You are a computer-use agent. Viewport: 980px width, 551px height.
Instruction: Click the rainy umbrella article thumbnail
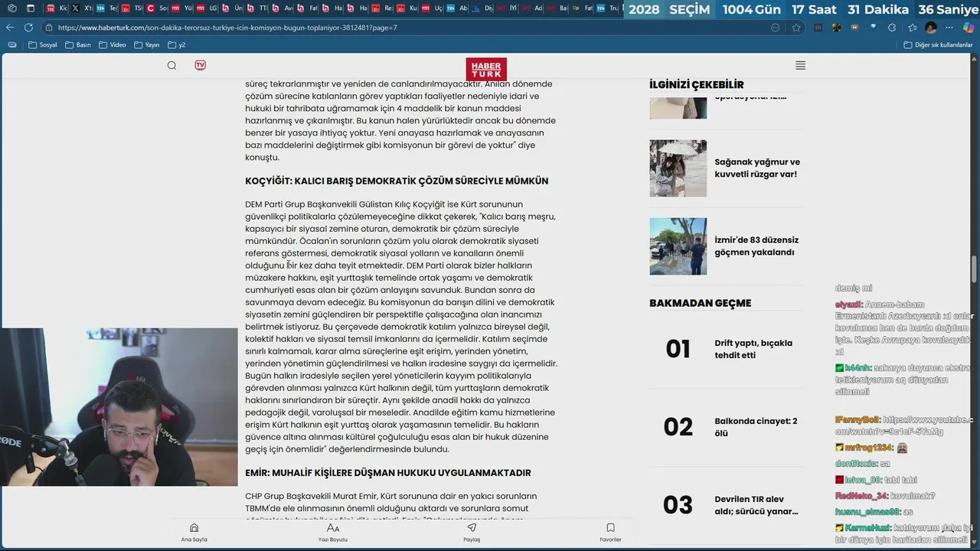point(678,168)
